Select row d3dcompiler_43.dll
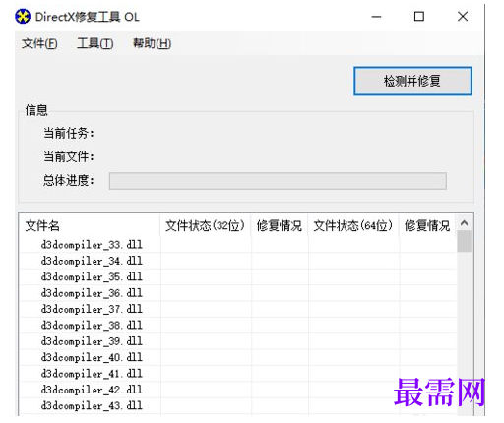This screenshot has width=504, height=423. 237,405
